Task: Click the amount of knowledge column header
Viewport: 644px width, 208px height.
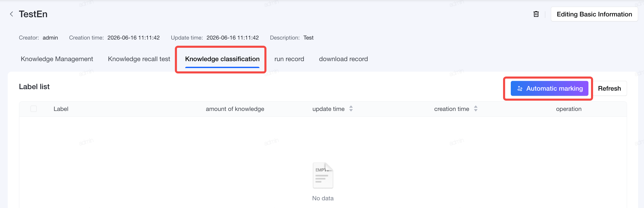Action: pos(235,109)
